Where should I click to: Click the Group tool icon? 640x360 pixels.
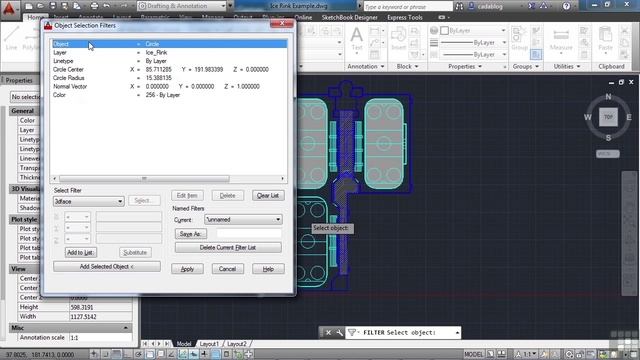[x=519, y=39]
